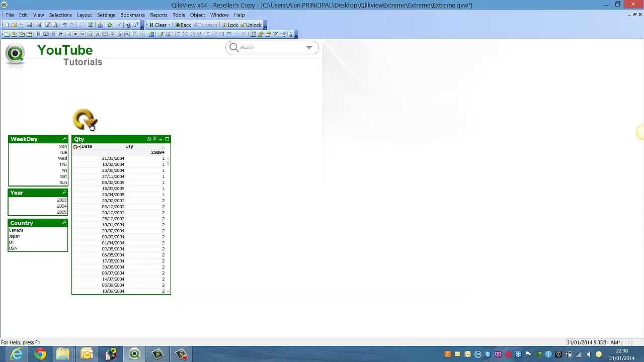Click the Create text object A icon

[x=98, y=34]
